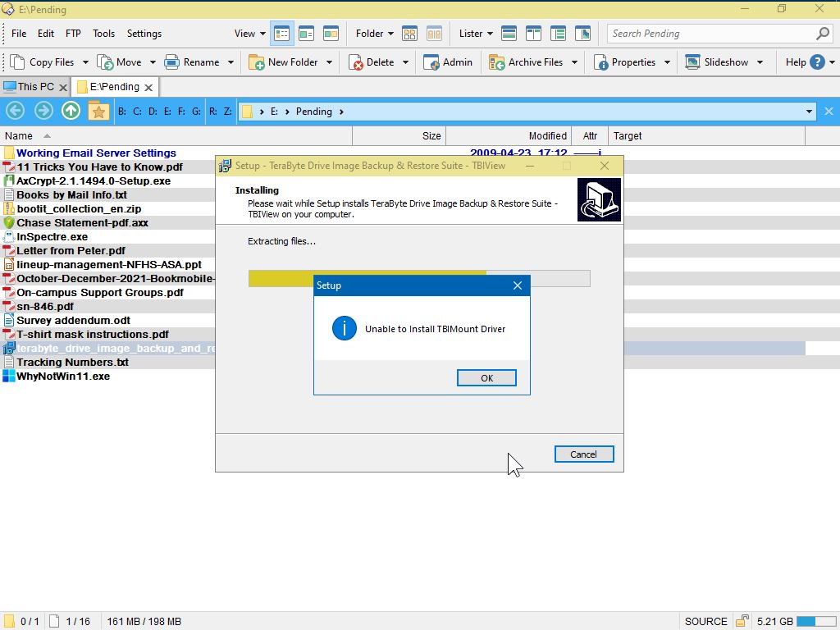Sort by the Size column header
The width and height of the screenshot is (840, 630).
click(399, 136)
